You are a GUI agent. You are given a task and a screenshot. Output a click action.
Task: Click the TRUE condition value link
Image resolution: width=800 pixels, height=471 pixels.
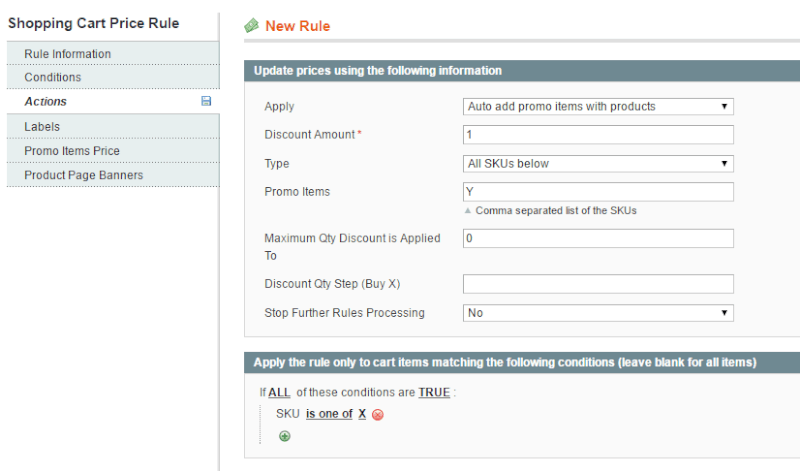click(x=434, y=392)
